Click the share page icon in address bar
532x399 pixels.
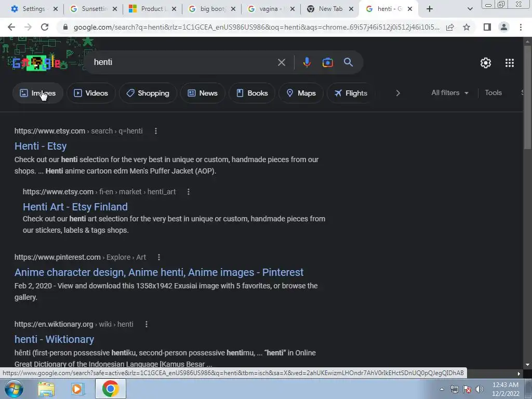[450, 27]
